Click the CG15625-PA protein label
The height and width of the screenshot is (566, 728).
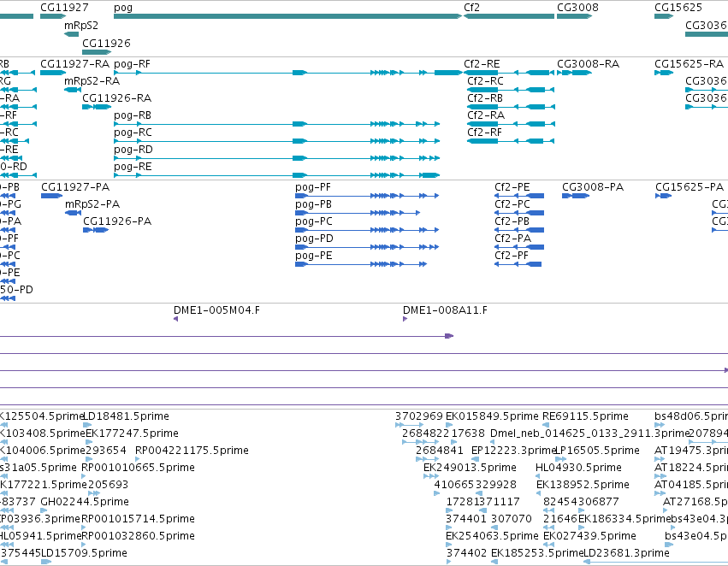click(690, 187)
